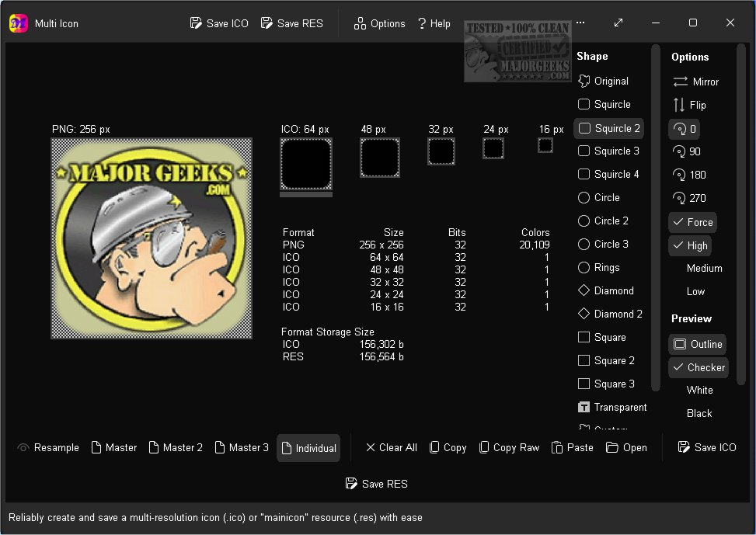
Task: Choose Black preview background
Action: click(x=699, y=413)
